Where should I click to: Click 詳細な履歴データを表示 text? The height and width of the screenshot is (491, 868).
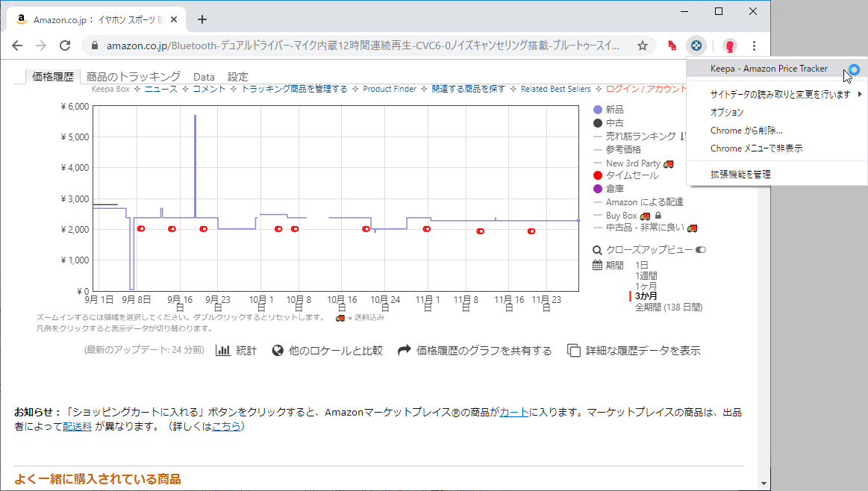coord(643,351)
